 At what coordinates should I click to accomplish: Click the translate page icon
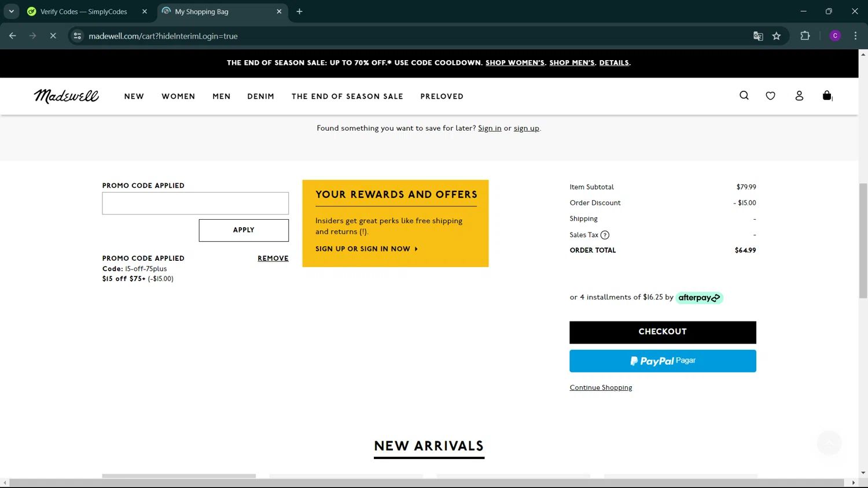click(x=758, y=36)
